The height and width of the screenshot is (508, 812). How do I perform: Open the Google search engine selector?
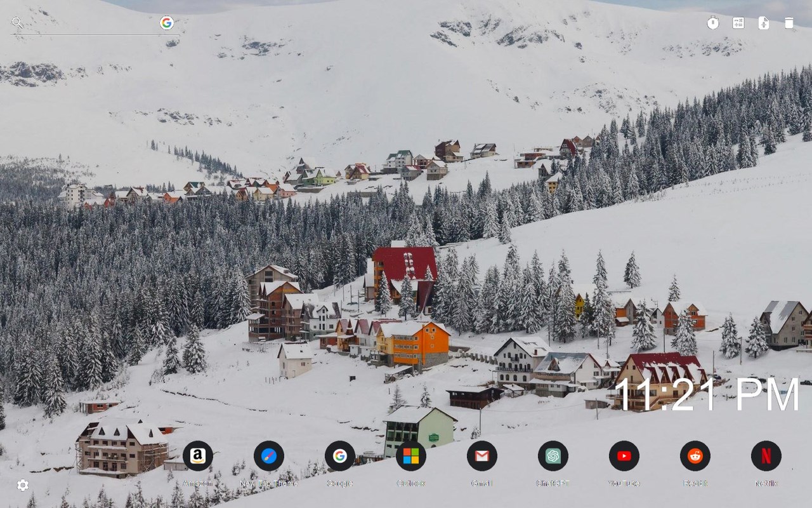pos(167,22)
